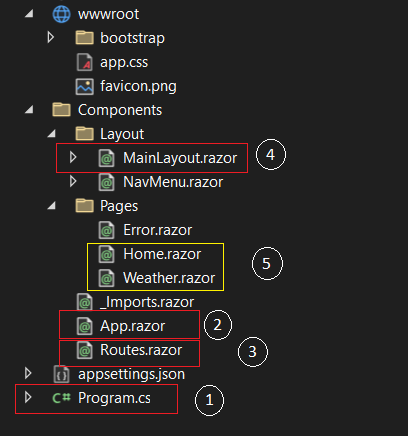Click the Pages folder icon
The image size is (408, 436).
(84, 206)
